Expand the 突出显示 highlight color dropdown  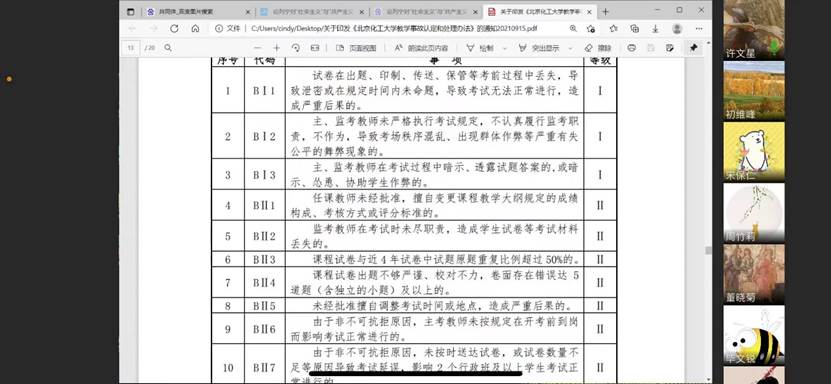tap(570, 48)
